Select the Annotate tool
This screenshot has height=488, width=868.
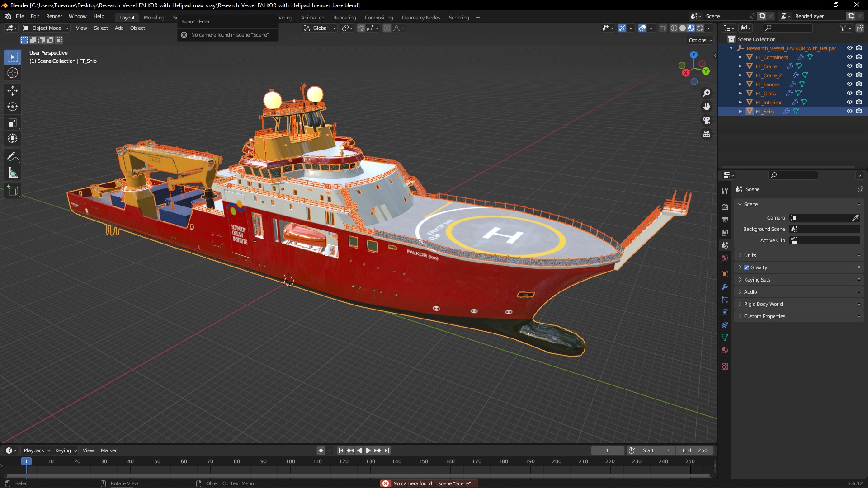[x=13, y=157]
